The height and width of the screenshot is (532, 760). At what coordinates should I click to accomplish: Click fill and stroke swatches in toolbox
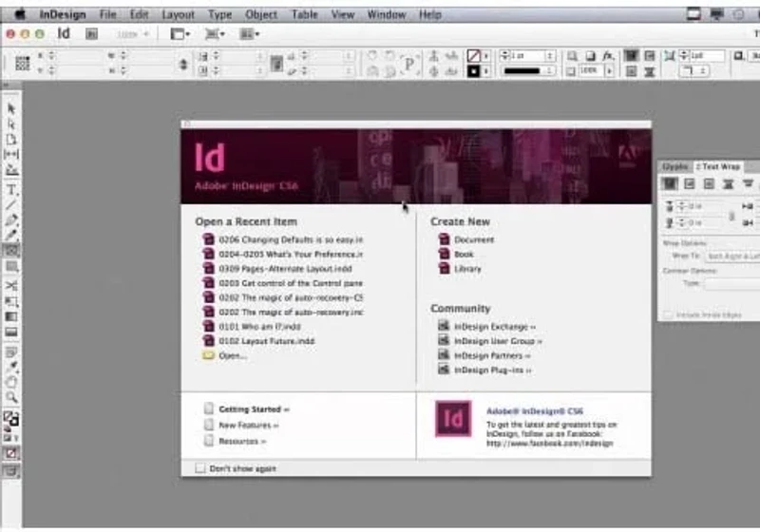[x=10, y=418]
